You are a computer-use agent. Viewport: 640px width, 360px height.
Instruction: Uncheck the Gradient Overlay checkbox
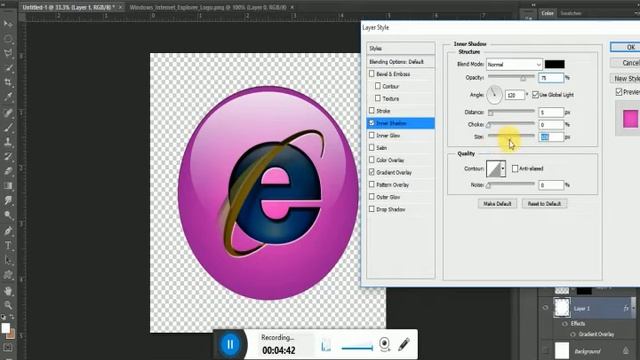click(x=371, y=172)
